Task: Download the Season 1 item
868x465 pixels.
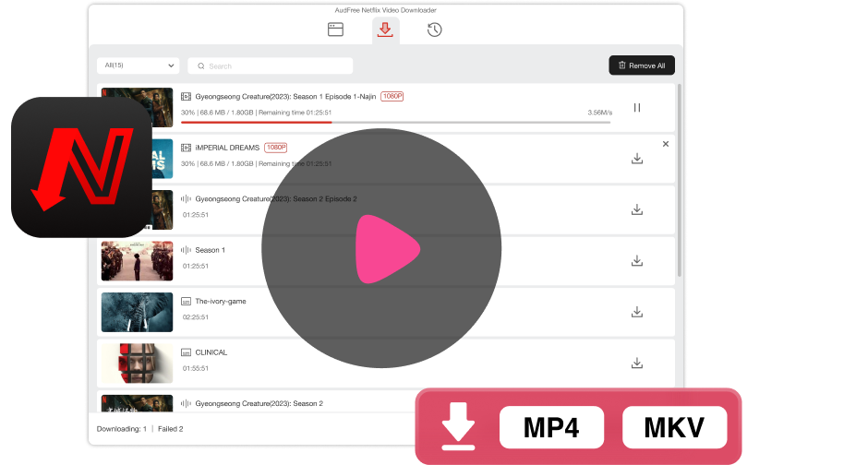Action: [637, 260]
